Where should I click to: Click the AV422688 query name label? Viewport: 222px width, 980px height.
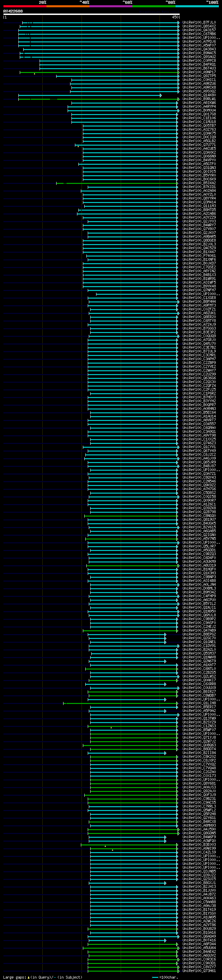(x=13, y=11)
